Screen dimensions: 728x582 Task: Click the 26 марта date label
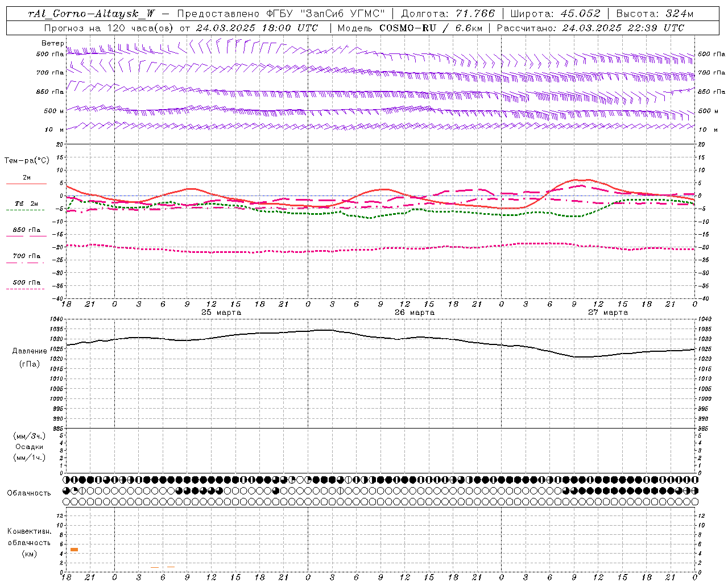(415, 313)
